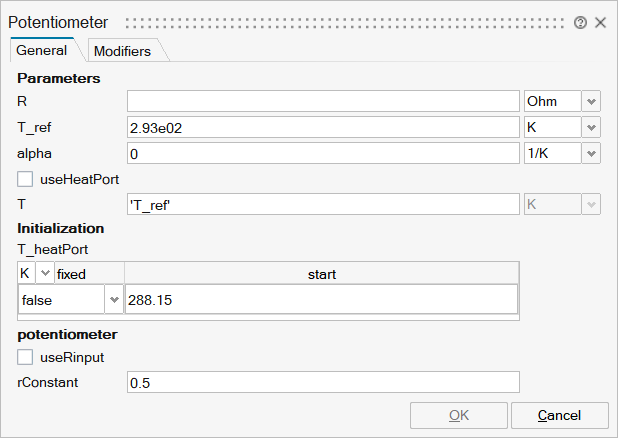Focus the T_ref value field
Image resolution: width=618 pixels, height=438 pixels.
click(x=323, y=127)
